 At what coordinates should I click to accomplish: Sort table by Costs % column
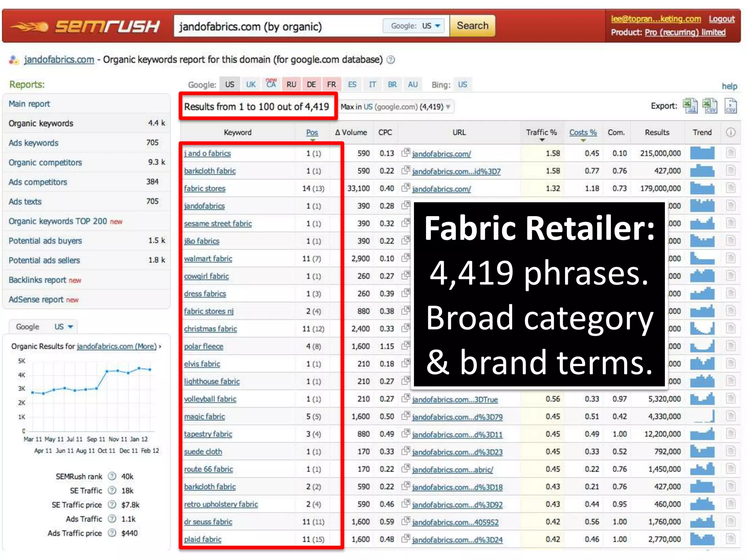coord(583,133)
